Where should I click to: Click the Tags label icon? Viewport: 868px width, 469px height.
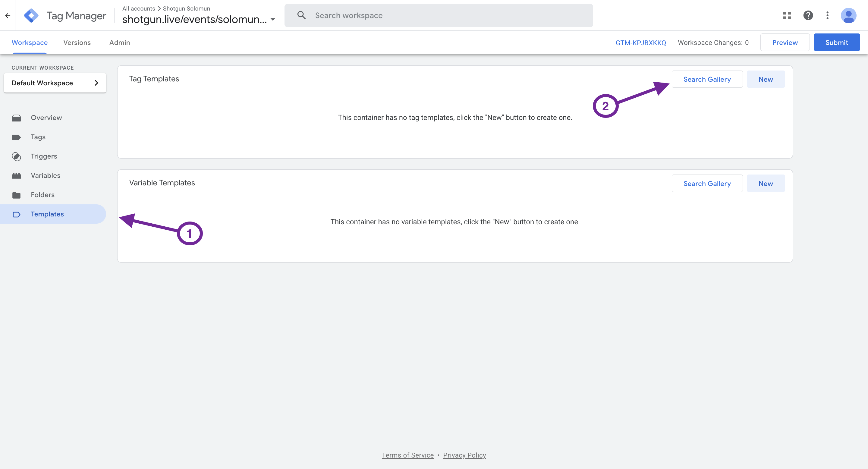click(x=16, y=137)
